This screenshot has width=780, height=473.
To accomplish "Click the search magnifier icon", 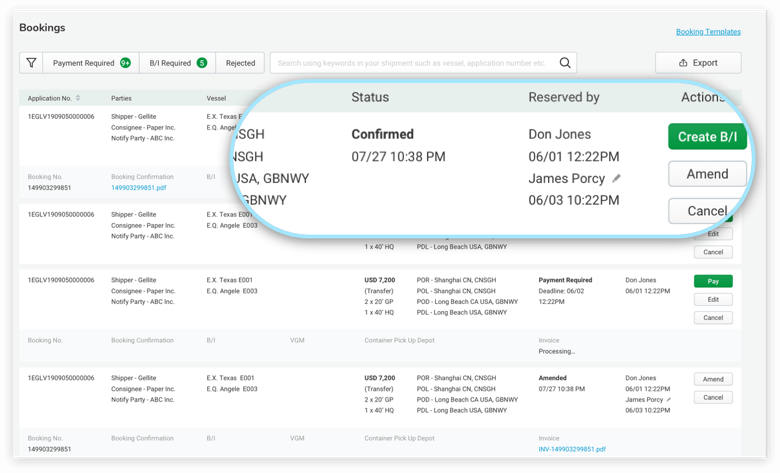I will pyautogui.click(x=565, y=63).
